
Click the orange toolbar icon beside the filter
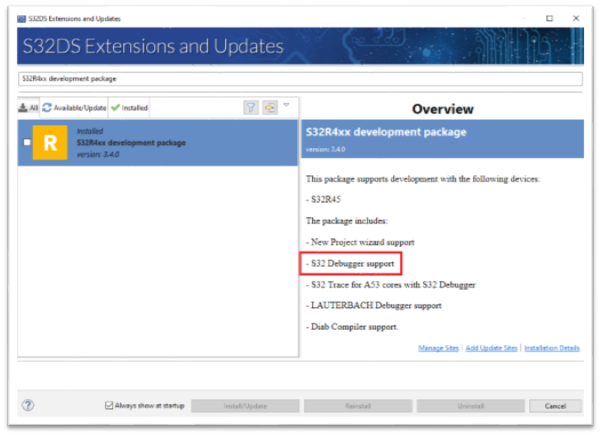click(270, 108)
